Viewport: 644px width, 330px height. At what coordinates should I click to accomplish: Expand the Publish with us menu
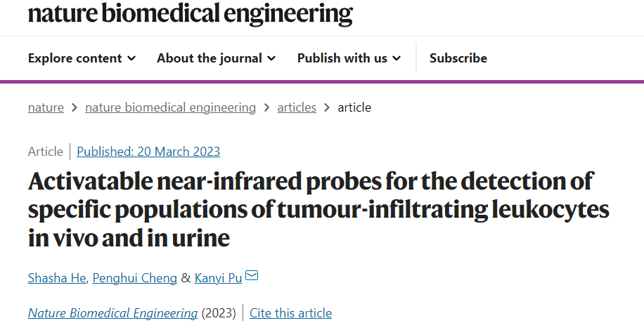coord(349,58)
